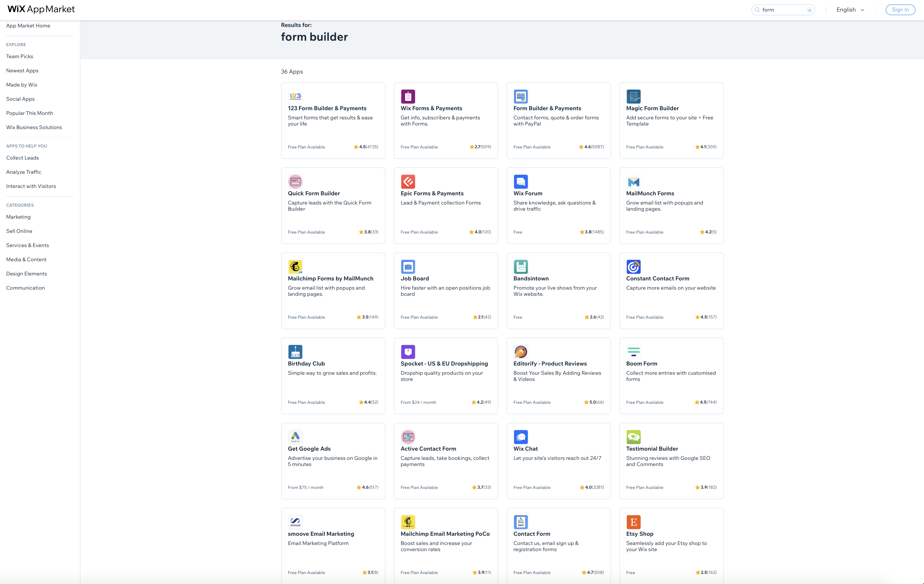Viewport: 924px width, 584px height.
Task: Open the Communication category
Action: [x=25, y=287]
